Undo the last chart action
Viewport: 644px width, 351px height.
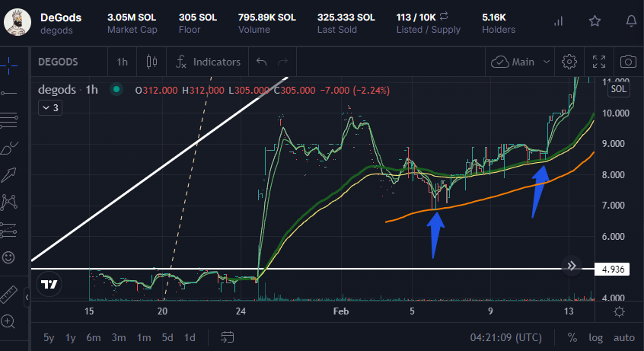pyautogui.click(x=262, y=62)
